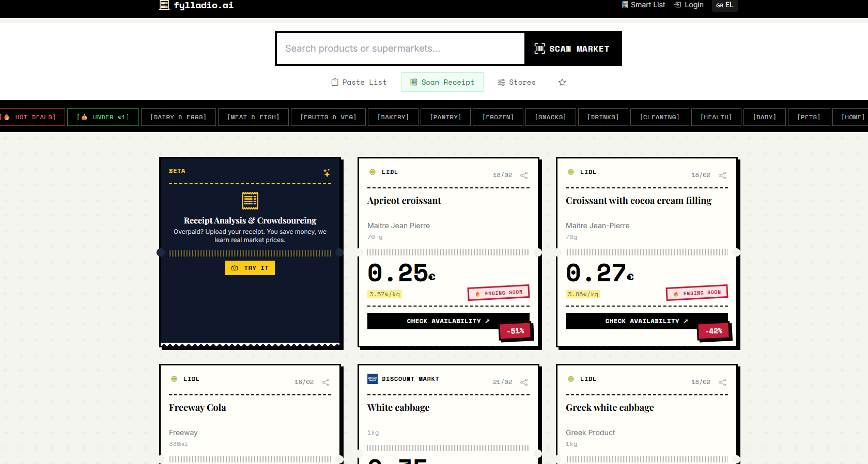The image size is (868, 464).
Task: Click the Ending Soon badge on cocoa croissant
Action: (697, 293)
